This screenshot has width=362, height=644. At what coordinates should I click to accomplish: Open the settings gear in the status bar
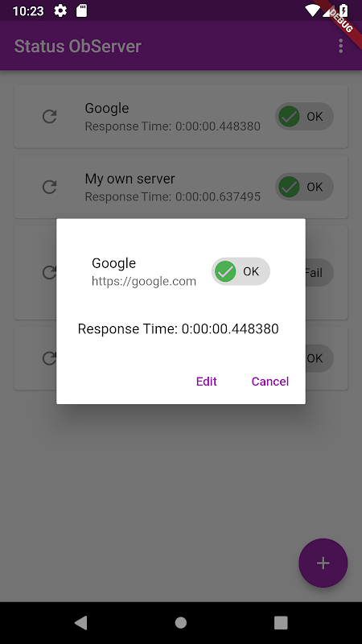tap(60, 10)
